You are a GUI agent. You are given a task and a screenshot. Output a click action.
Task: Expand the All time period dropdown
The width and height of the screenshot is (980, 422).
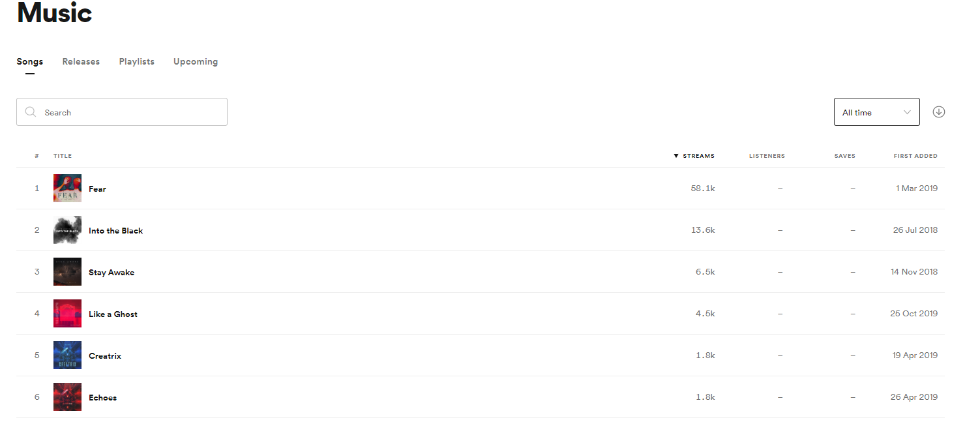pyautogui.click(x=876, y=112)
